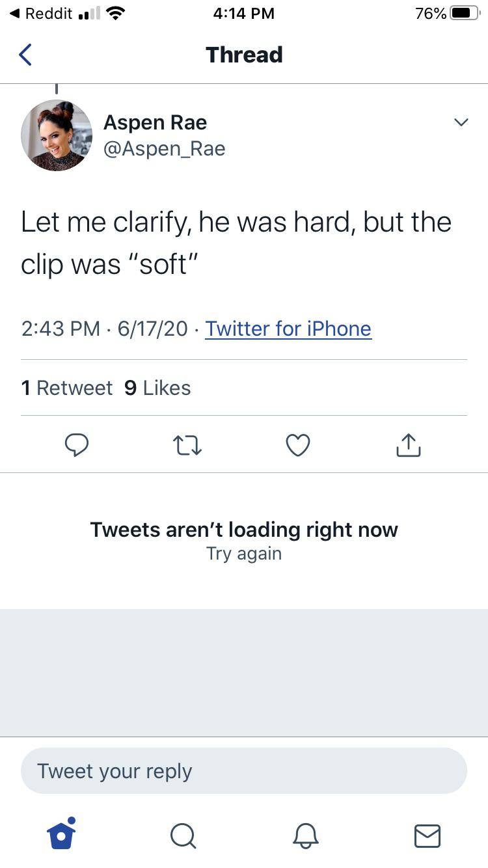Expand options via the downward caret on the tweet
This screenshot has width=488, height=868.
[461, 122]
